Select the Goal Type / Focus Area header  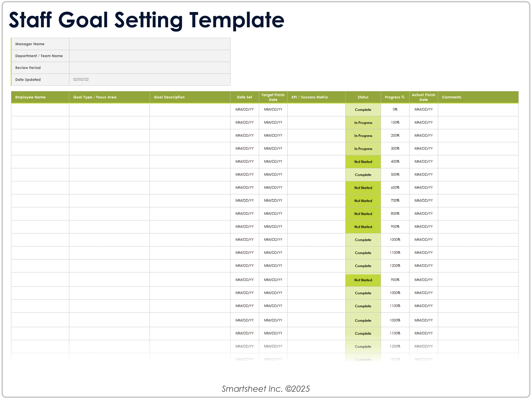point(95,97)
